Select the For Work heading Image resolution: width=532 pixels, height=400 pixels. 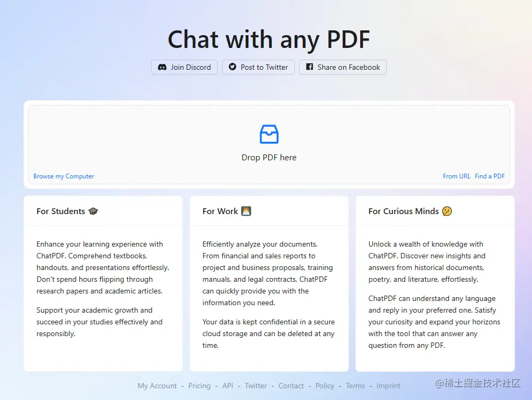pyautogui.click(x=220, y=211)
